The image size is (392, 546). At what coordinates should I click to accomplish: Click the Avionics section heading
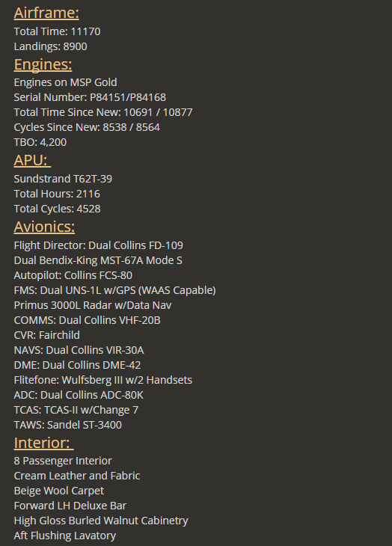pyautogui.click(x=44, y=227)
